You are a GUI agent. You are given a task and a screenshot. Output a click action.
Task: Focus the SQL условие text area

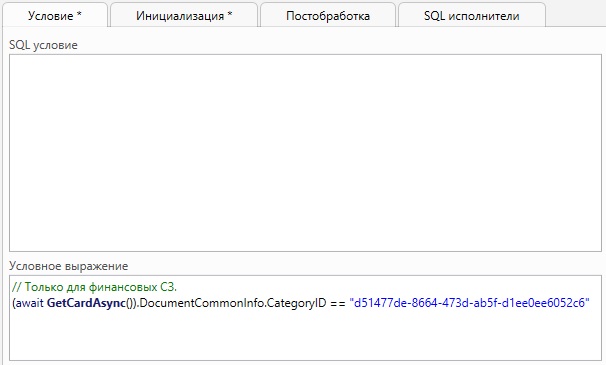[305, 153]
